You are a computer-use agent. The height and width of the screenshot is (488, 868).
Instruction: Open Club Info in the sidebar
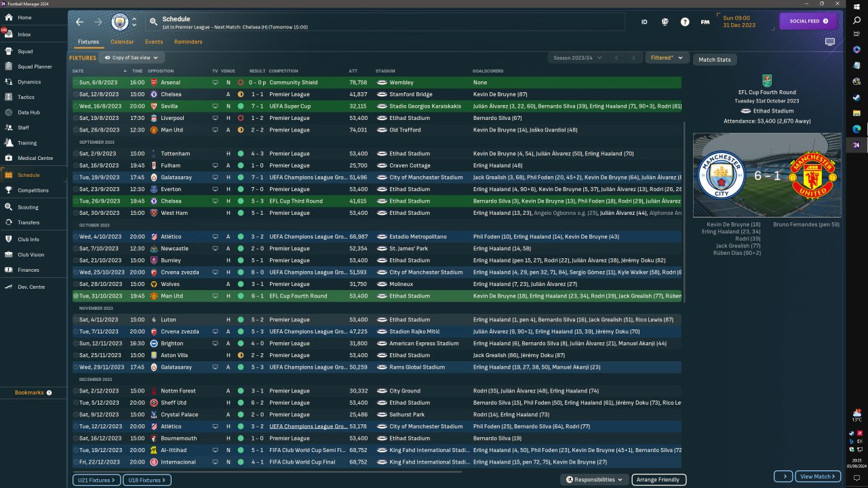pos(34,239)
